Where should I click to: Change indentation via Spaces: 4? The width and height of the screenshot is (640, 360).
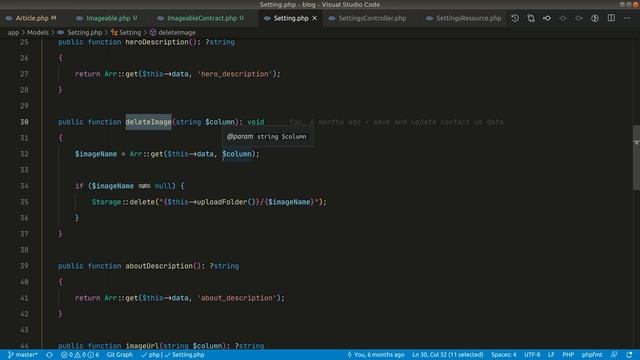[503, 355]
